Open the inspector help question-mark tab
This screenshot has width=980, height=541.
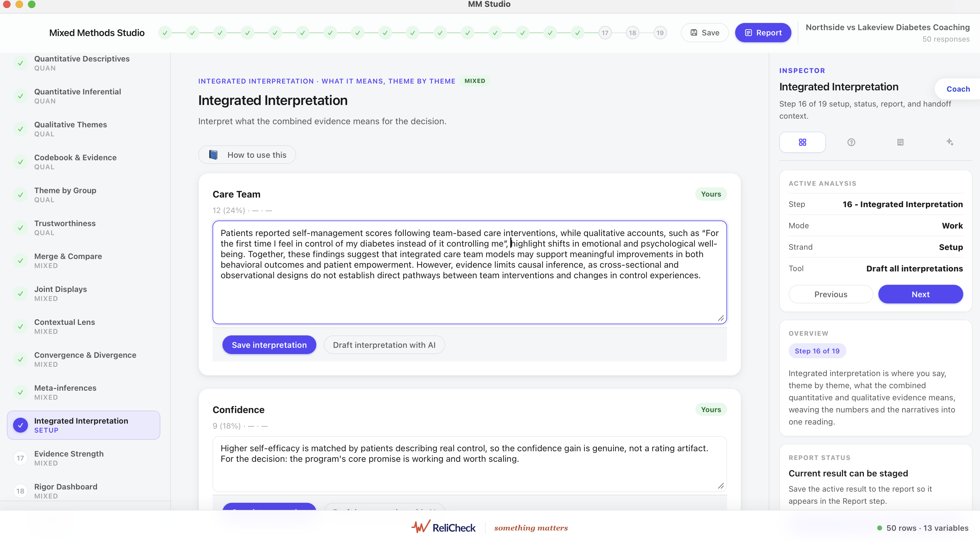[x=851, y=142]
